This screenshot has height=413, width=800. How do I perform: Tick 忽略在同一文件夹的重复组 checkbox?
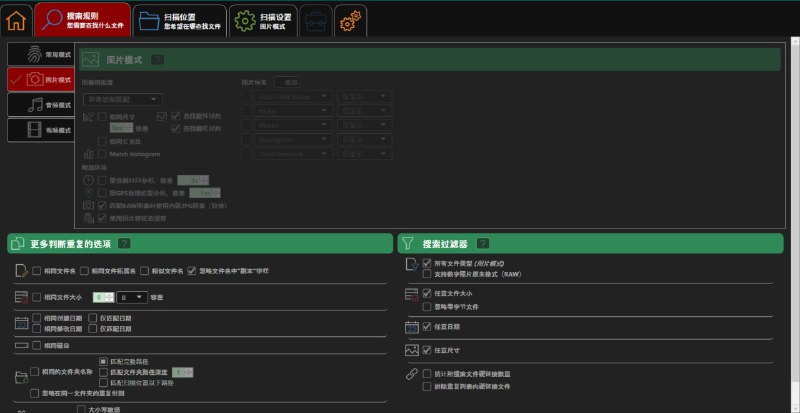35,394
